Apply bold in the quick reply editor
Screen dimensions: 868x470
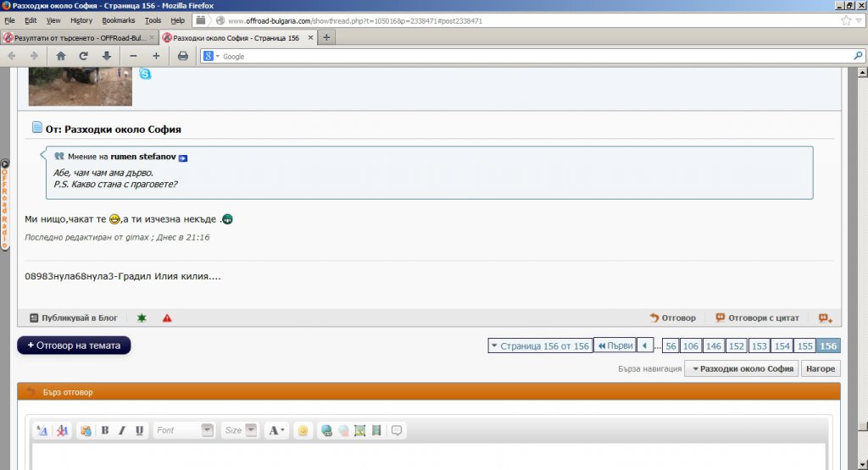104,430
